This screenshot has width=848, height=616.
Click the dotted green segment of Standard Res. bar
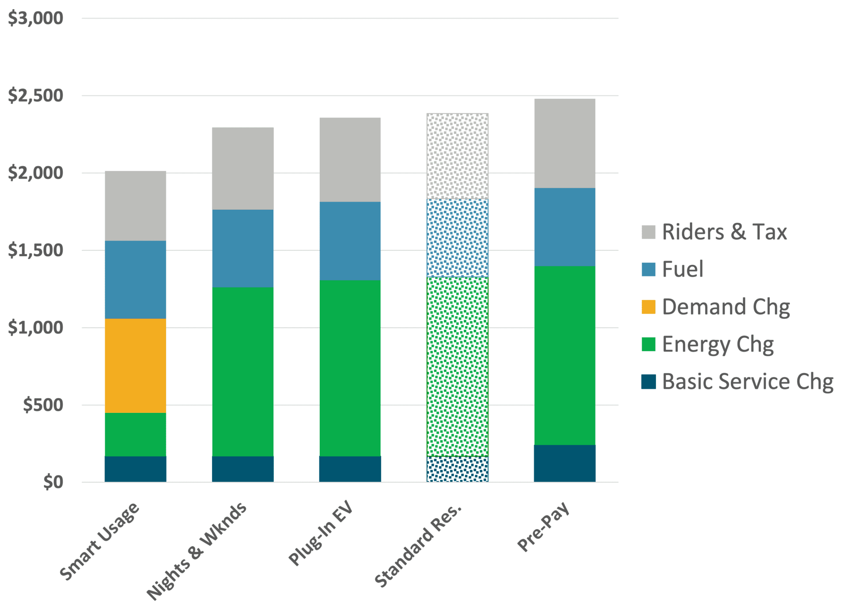pos(457,366)
